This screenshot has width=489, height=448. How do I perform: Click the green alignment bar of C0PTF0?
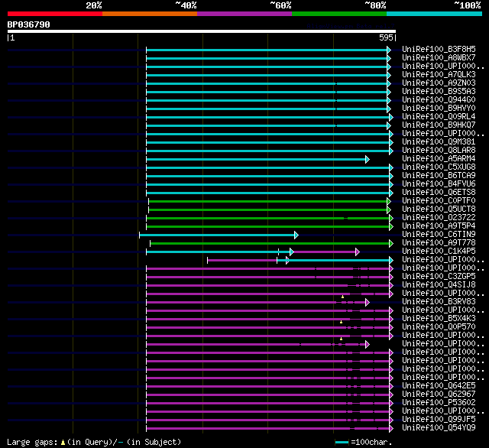[x=268, y=202]
